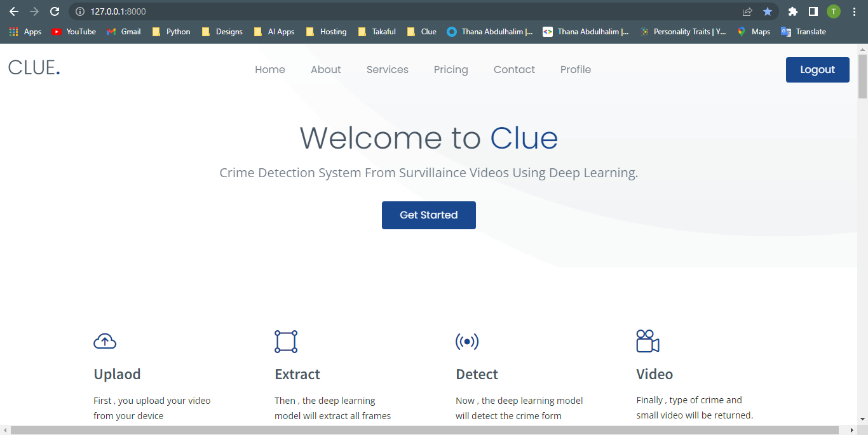868x435 pixels.
Task: Open the green profile avatar menu
Action: tap(833, 11)
